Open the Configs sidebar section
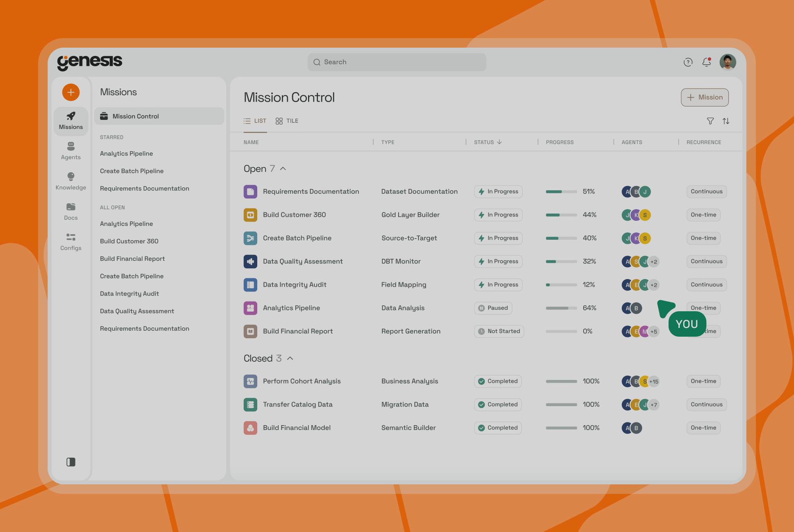The width and height of the screenshot is (794, 532). click(x=71, y=242)
